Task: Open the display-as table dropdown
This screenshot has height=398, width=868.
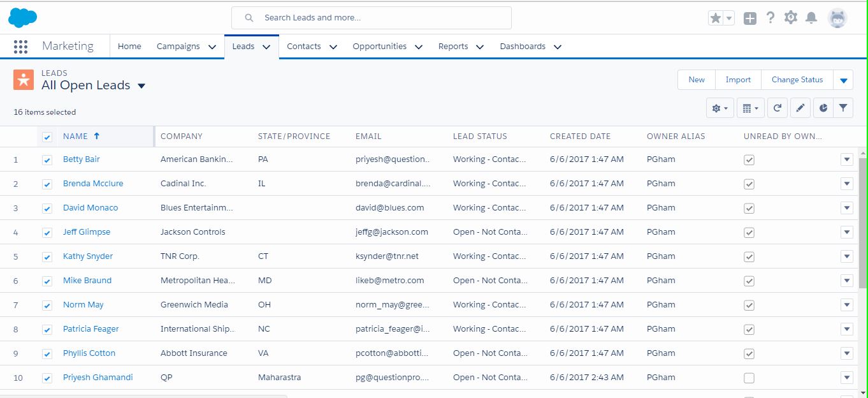Action: pyautogui.click(x=751, y=108)
